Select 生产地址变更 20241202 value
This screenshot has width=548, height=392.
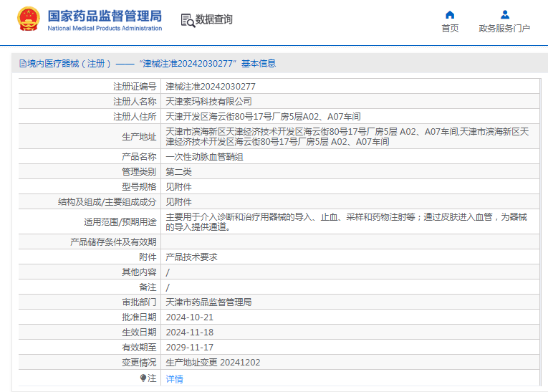pyautogui.click(x=213, y=363)
